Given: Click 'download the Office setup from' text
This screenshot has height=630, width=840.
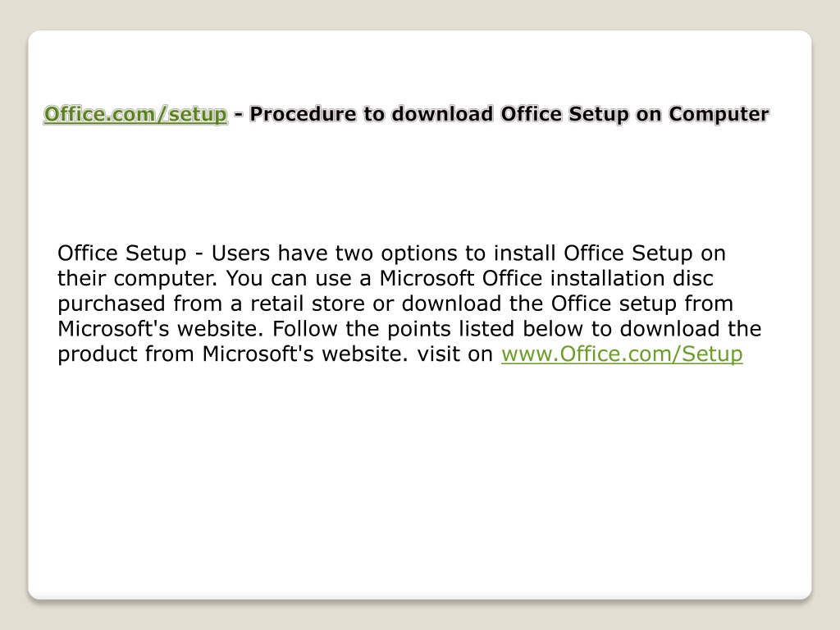Looking at the screenshot, I should 568,304.
